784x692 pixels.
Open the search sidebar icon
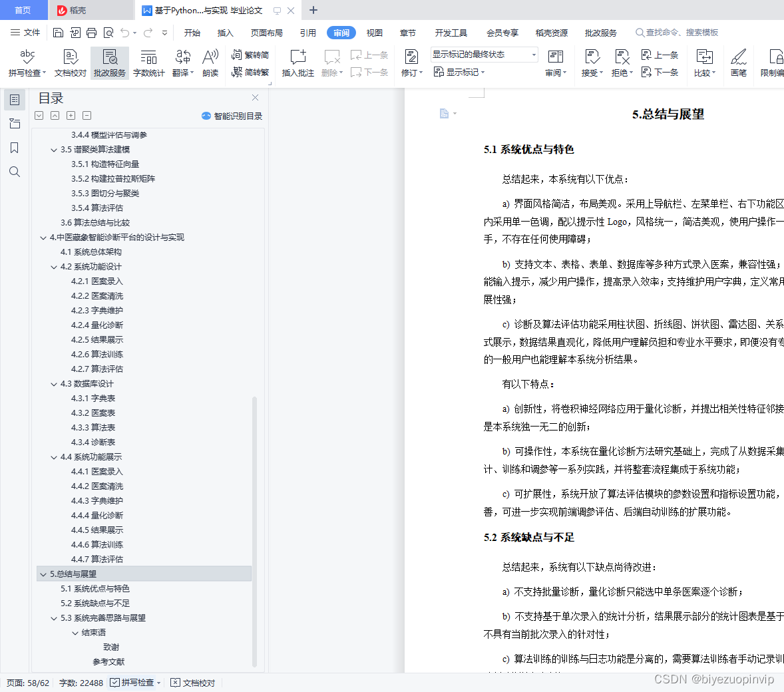tap(15, 172)
